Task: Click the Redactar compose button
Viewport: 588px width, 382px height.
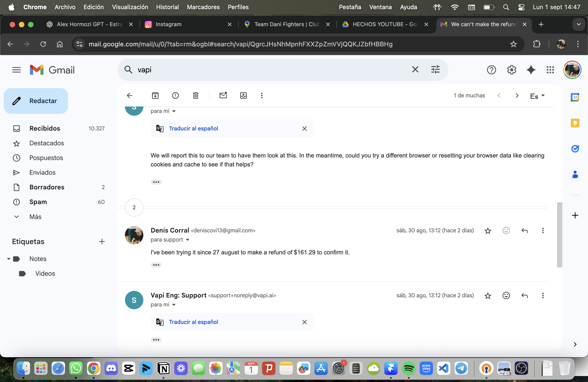Action: click(x=36, y=101)
